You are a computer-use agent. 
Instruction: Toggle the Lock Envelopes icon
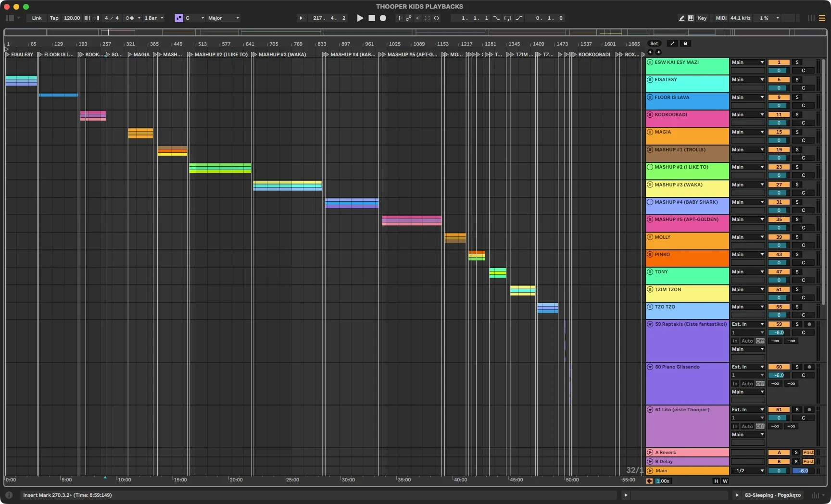click(x=686, y=44)
